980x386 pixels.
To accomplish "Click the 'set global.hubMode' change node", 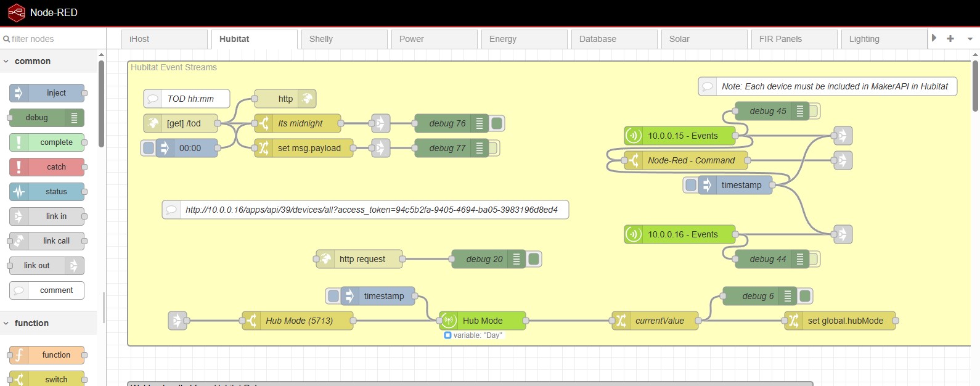I will tap(845, 321).
